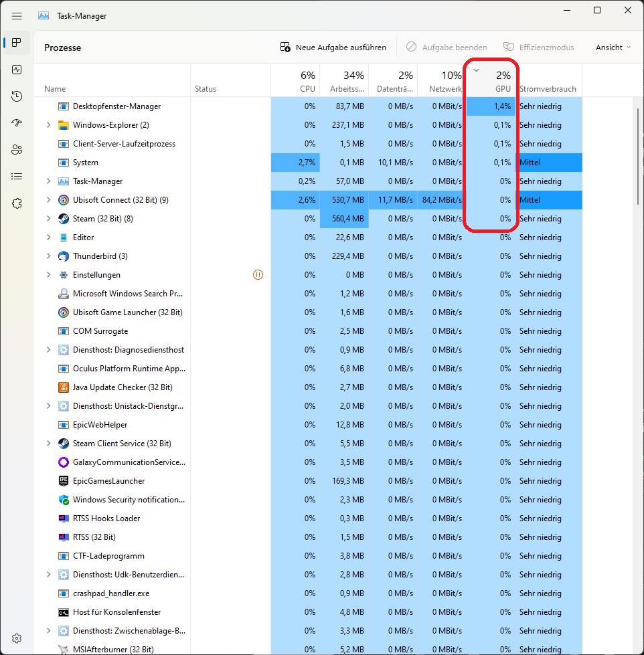Screen dimensions: 644x655
Task: Sort by the Datenträger column header
Action: tap(393, 81)
